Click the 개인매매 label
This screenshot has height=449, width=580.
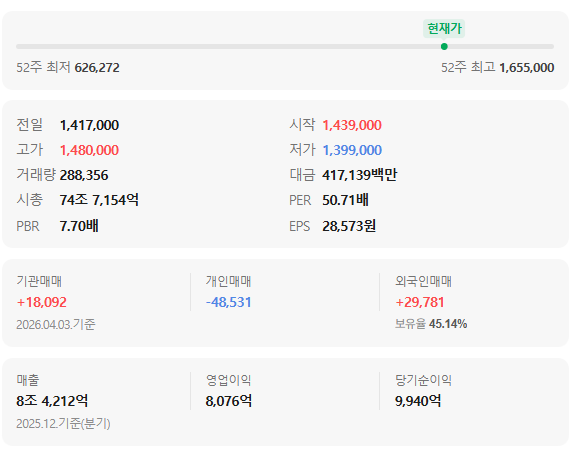(228, 281)
